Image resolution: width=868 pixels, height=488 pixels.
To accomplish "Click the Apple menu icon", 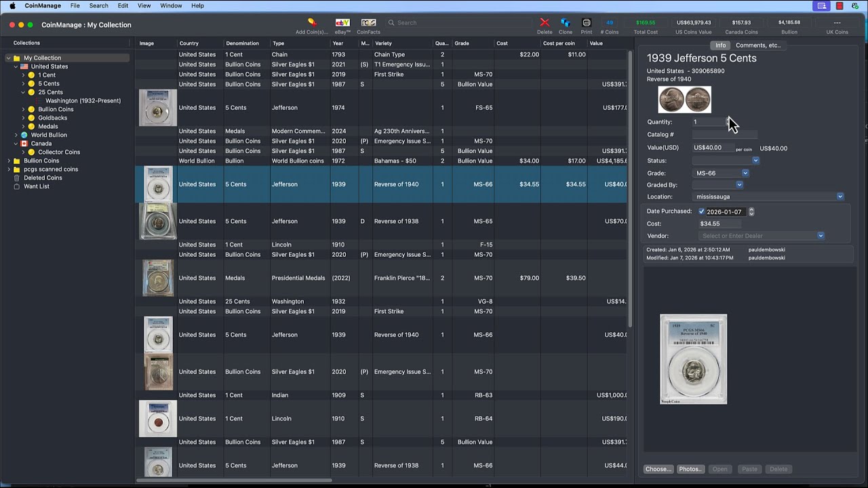I will point(12,5).
